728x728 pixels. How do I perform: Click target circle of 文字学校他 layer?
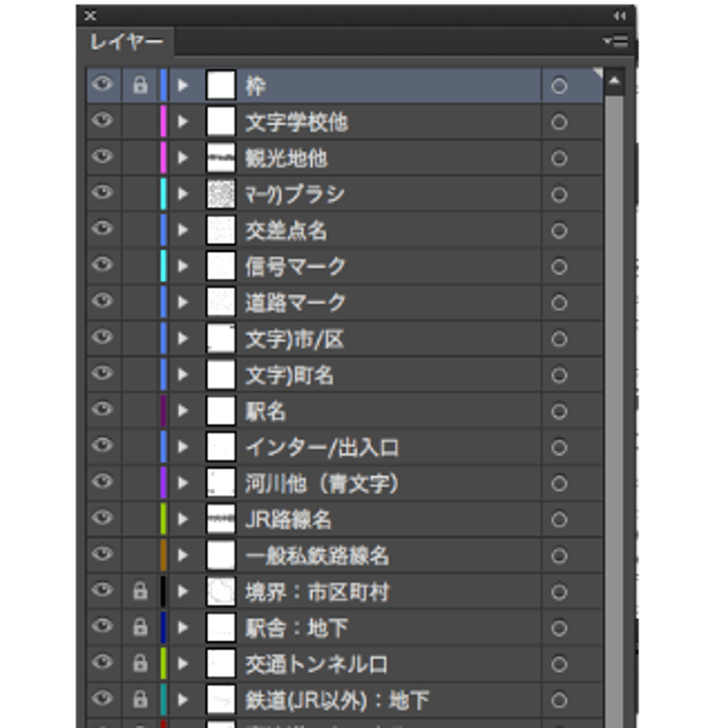(x=559, y=122)
